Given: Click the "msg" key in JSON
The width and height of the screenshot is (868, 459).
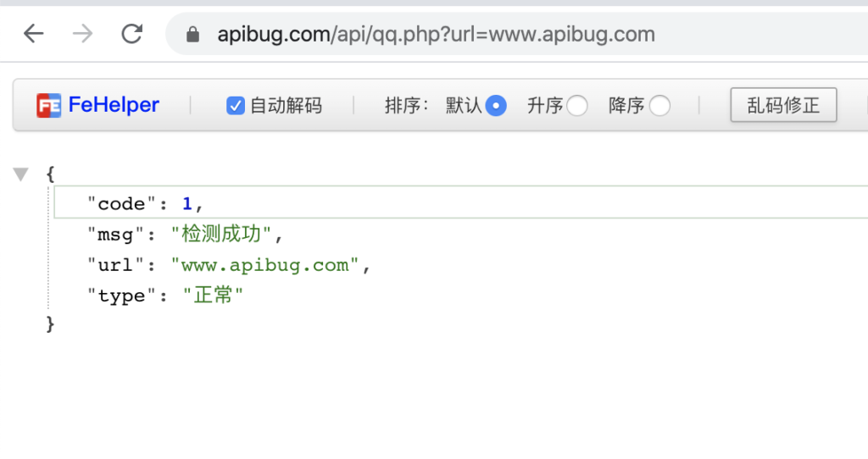Looking at the screenshot, I should (112, 235).
